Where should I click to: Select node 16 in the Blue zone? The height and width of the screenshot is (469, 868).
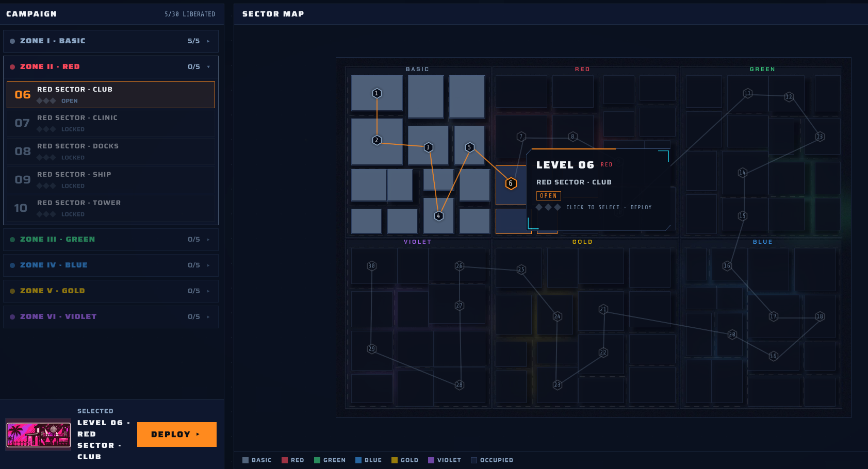(727, 266)
